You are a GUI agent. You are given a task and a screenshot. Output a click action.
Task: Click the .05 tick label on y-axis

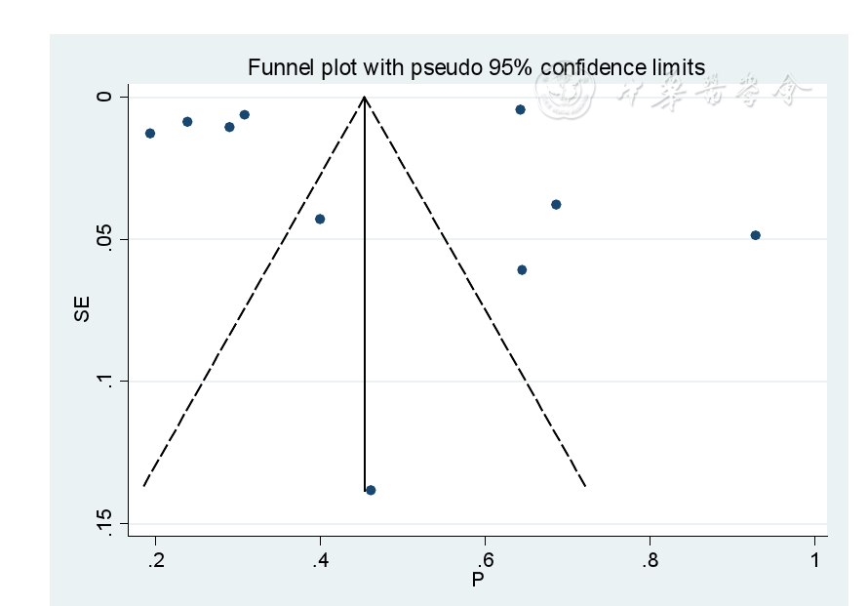(106, 239)
